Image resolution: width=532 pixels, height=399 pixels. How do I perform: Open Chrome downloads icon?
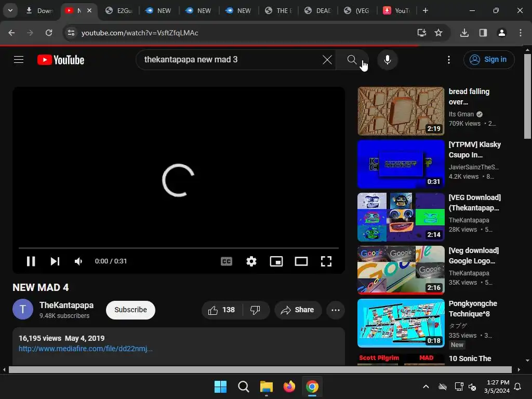coord(464,33)
